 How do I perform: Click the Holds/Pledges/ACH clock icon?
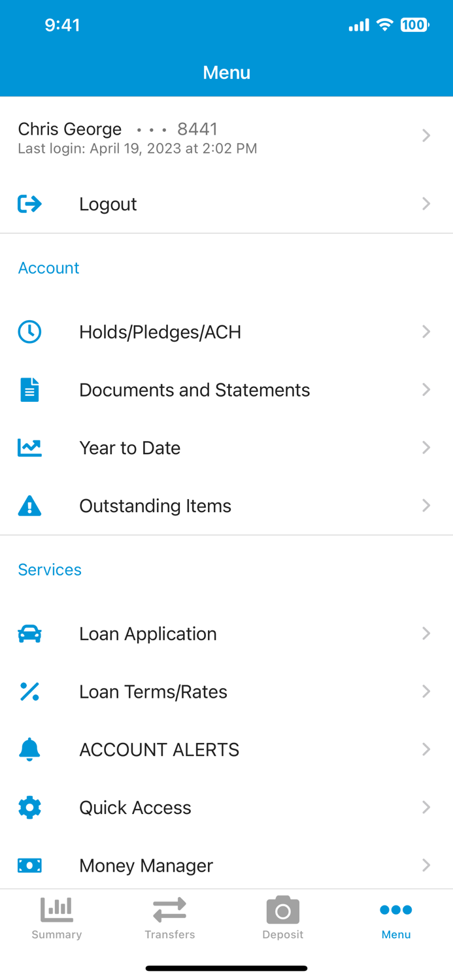point(29,332)
